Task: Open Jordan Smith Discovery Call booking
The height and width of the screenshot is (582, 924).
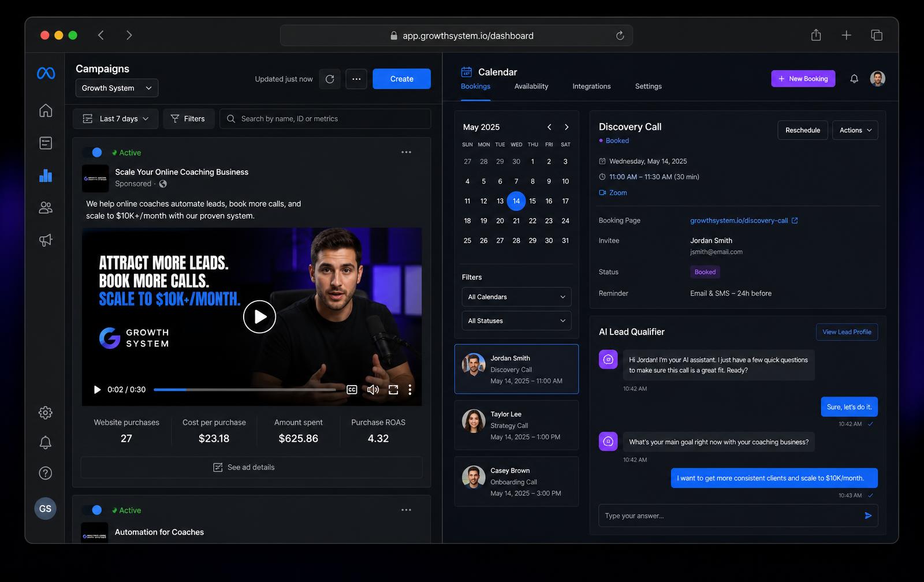Action: [516, 369]
